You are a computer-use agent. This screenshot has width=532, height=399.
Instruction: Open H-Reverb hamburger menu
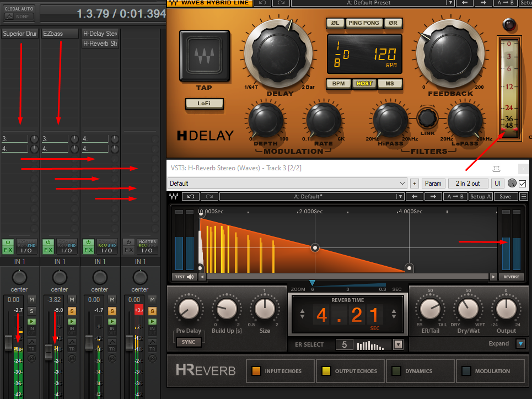(524, 196)
